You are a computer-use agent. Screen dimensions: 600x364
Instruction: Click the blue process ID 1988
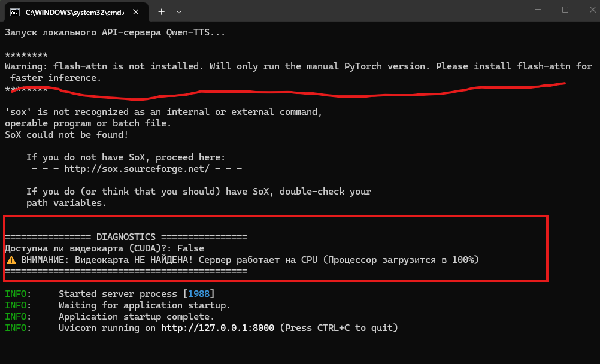click(x=199, y=294)
